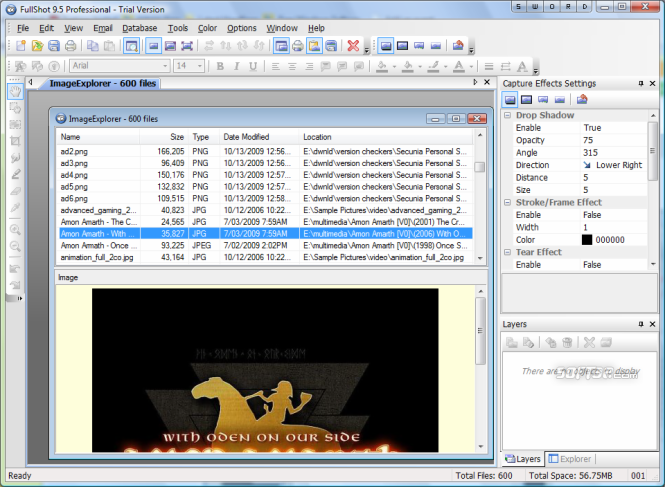
Task: Toggle the highlighted capture-window button in main toolbar
Action: (x=281, y=45)
